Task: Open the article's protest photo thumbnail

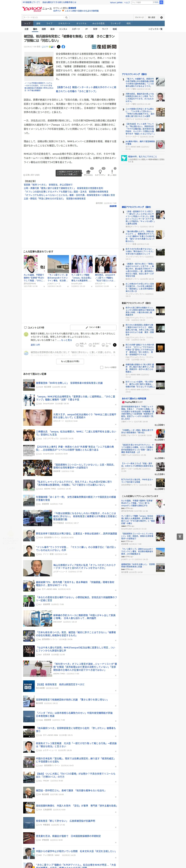Action: tap(39, 66)
